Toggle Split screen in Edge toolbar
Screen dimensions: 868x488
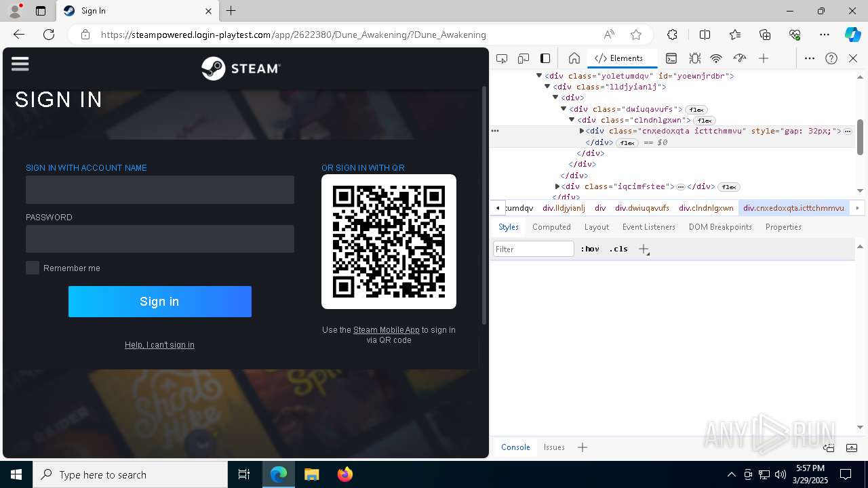click(x=705, y=35)
